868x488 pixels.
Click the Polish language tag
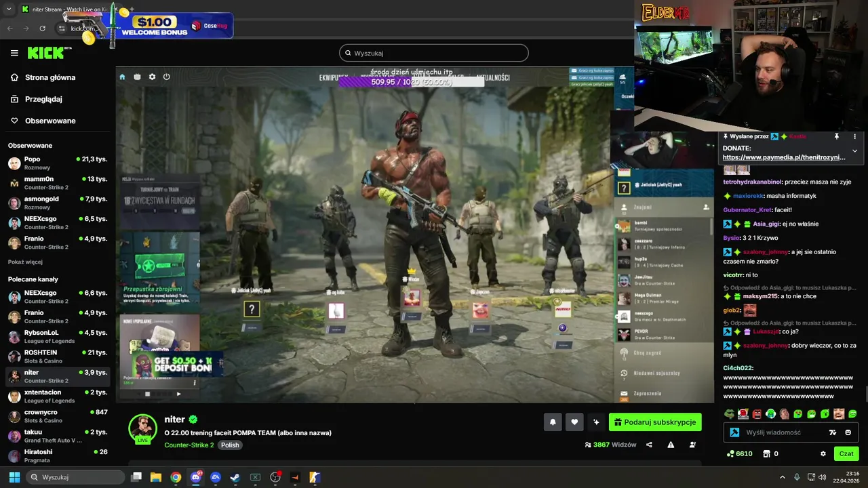click(x=230, y=445)
